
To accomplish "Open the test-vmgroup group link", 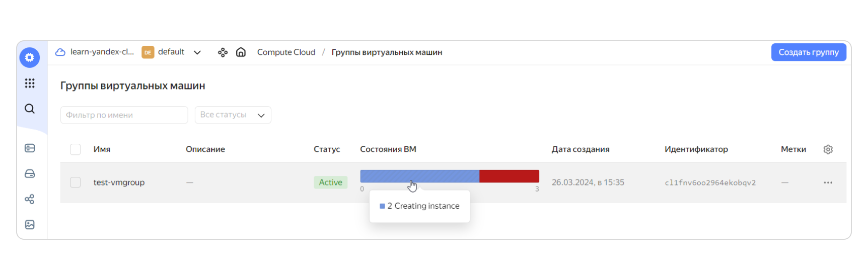I will pos(119,182).
